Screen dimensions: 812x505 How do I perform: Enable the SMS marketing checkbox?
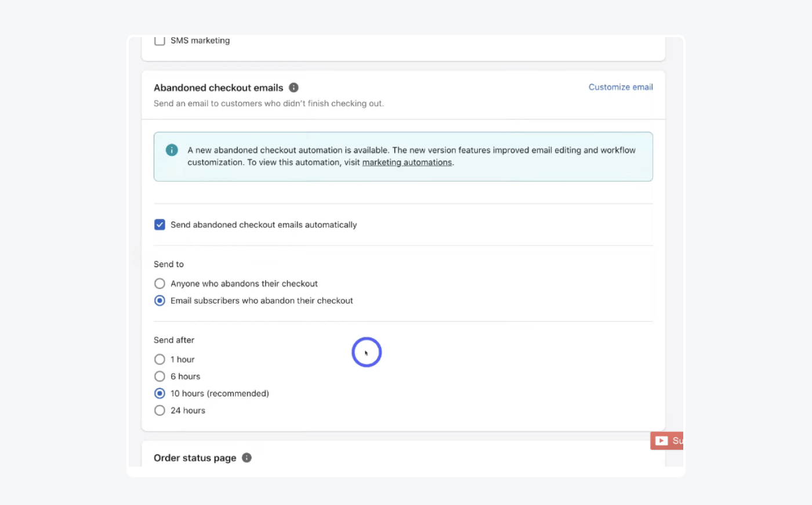159,41
